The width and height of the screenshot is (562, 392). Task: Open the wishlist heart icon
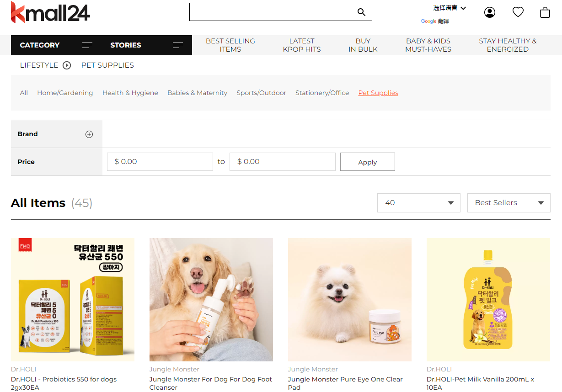518,12
